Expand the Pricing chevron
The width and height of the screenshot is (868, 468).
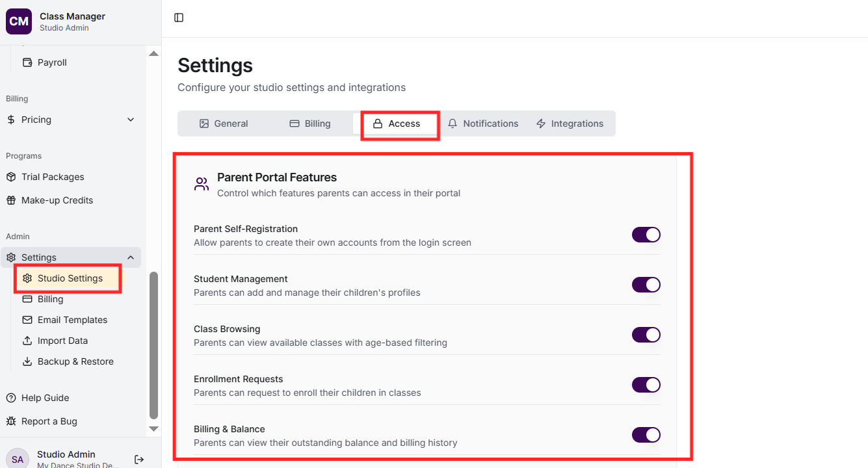131,120
